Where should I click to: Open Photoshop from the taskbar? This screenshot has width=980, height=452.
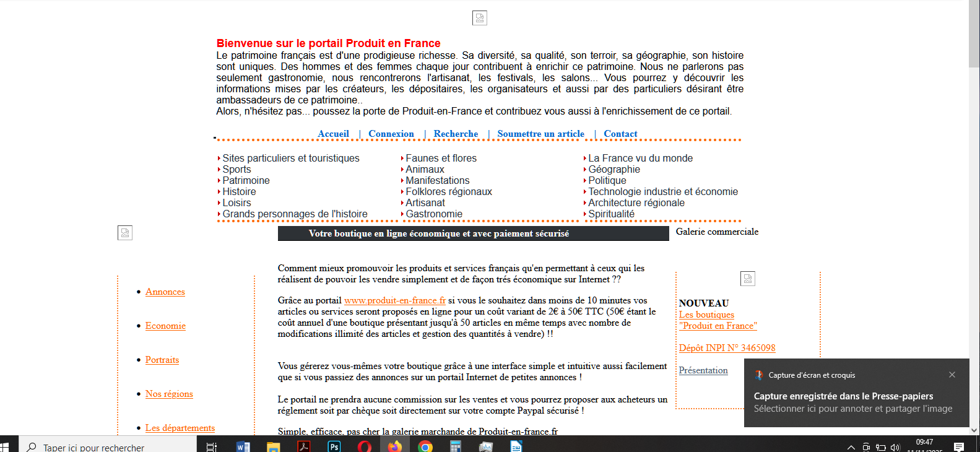click(x=334, y=446)
